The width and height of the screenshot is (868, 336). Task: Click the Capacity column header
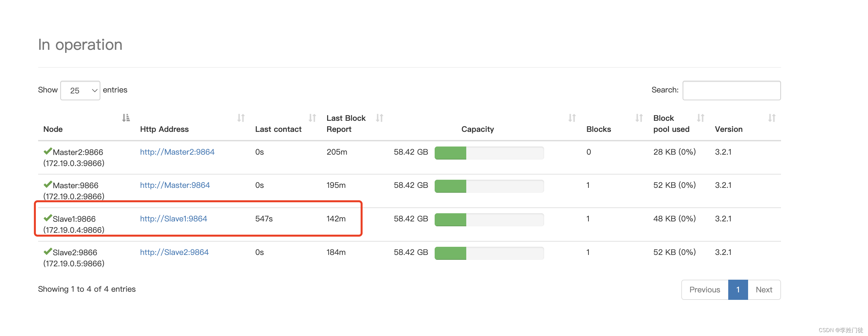pos(477,129)
